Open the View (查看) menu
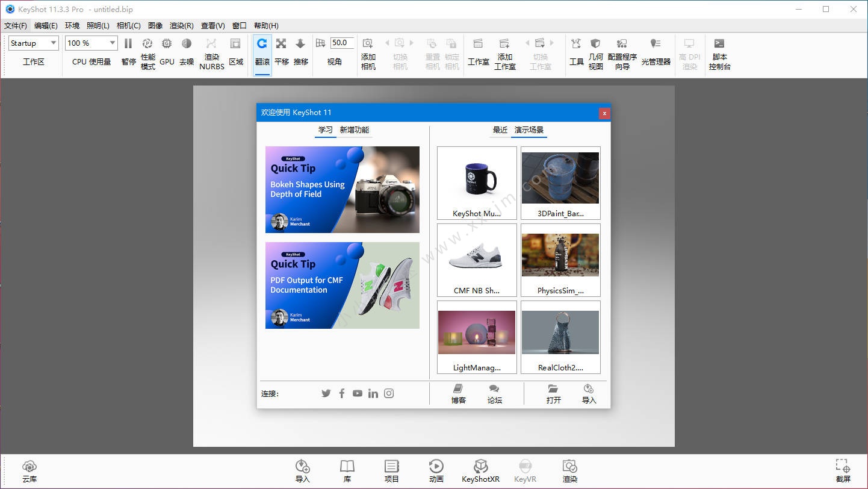868x489 pixels. [212, 25]
